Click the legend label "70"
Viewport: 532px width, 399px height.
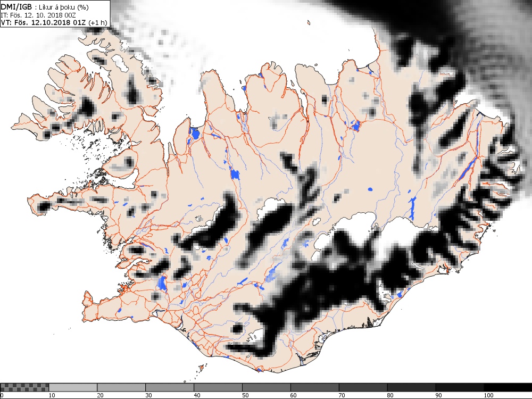342,395
